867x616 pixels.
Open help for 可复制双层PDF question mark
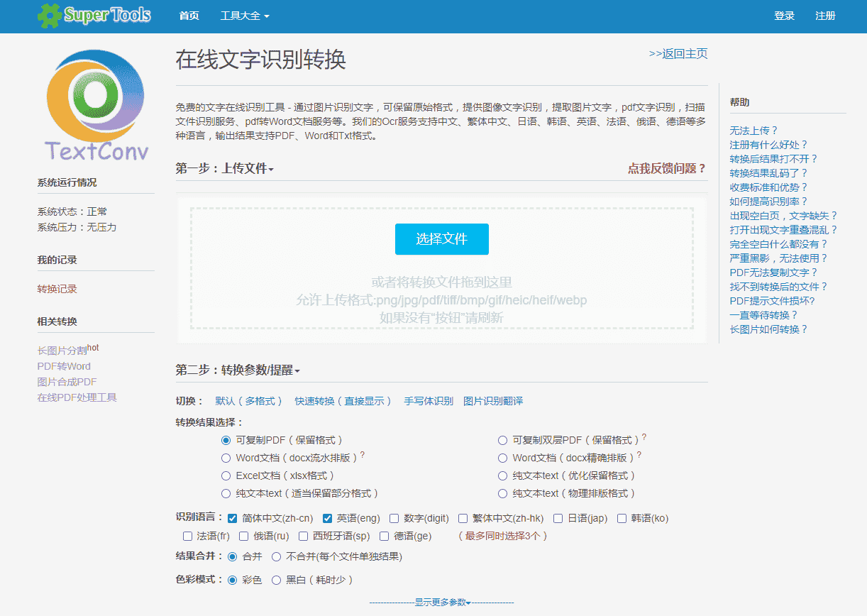[x=644, y=438]
